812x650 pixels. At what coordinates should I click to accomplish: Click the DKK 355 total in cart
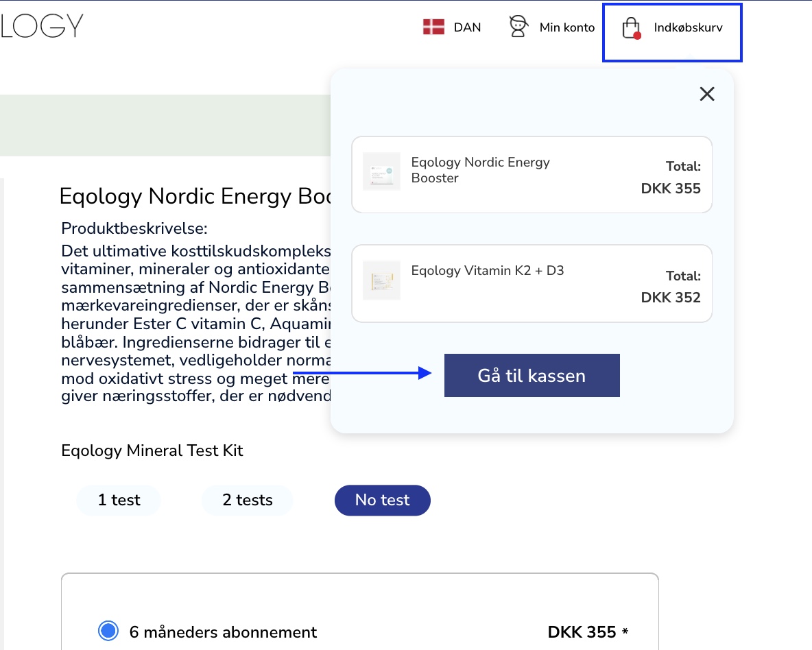pyautogui.click(x=671, y=188)
